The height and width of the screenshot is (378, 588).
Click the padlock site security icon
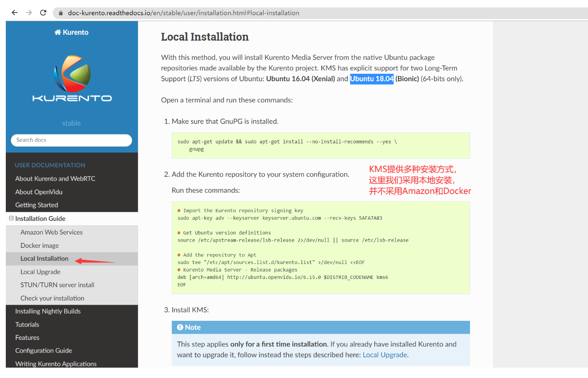(61, 13)
